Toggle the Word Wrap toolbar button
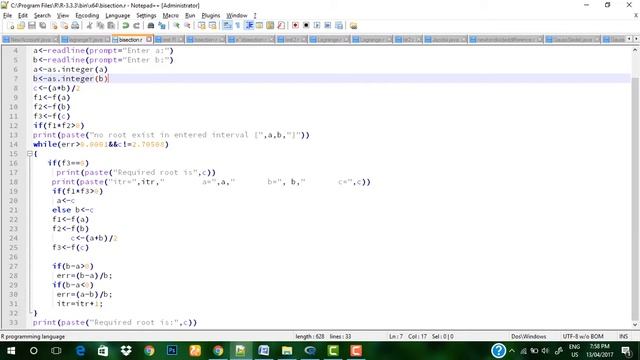Viewport: 640px width, 360px height. (227, 26)
